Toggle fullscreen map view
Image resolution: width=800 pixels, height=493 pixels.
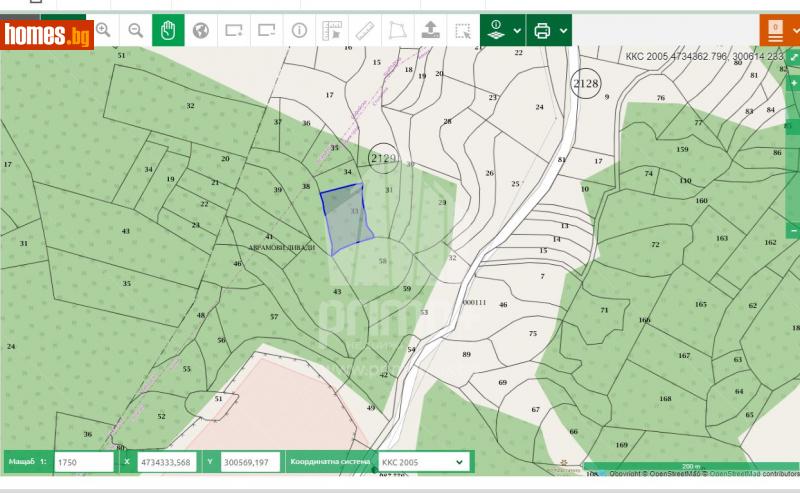[x=793, y=58]
